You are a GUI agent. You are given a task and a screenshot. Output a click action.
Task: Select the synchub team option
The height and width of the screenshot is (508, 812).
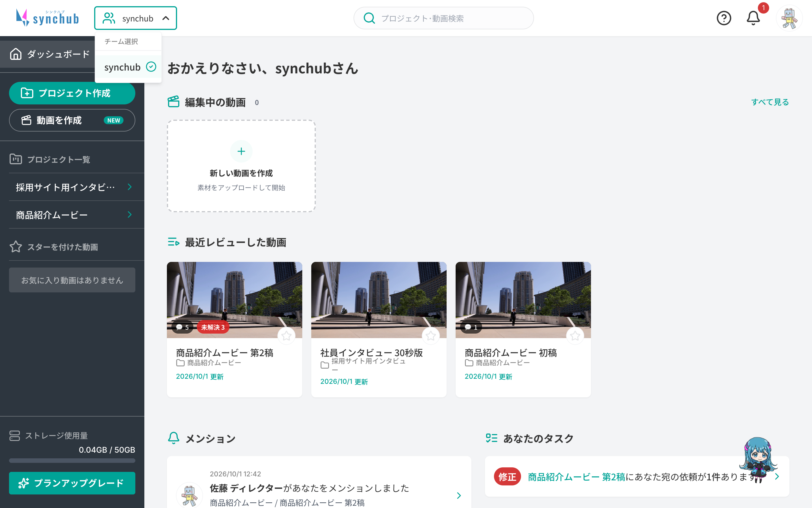tap(128, 67)
